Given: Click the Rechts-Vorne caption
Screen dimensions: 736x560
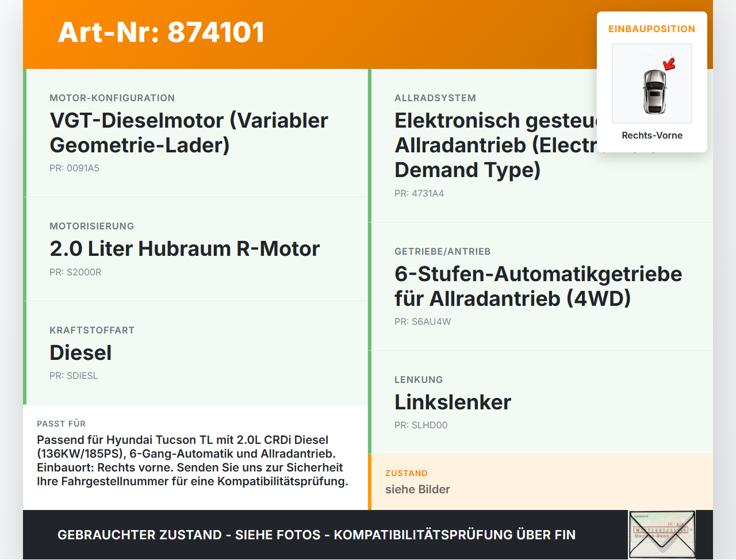Looking at the screenshot, I should pyautogui.click(x=652, y=135).
